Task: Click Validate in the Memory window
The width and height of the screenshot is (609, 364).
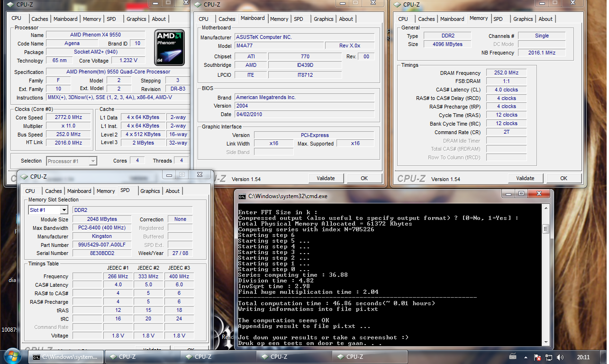Action: [x=525, y=178]
